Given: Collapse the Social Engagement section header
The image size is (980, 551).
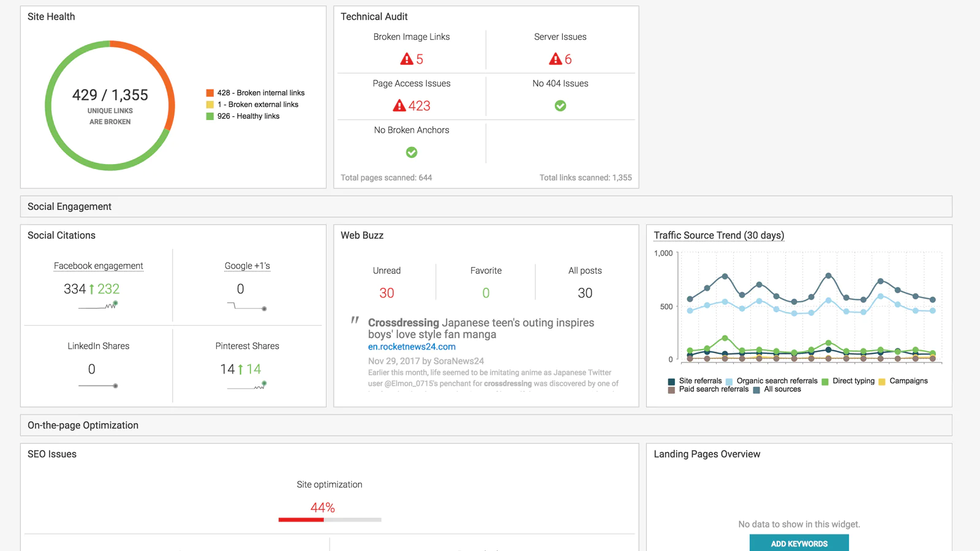Looking at the screenshot, I should [69, 207].
